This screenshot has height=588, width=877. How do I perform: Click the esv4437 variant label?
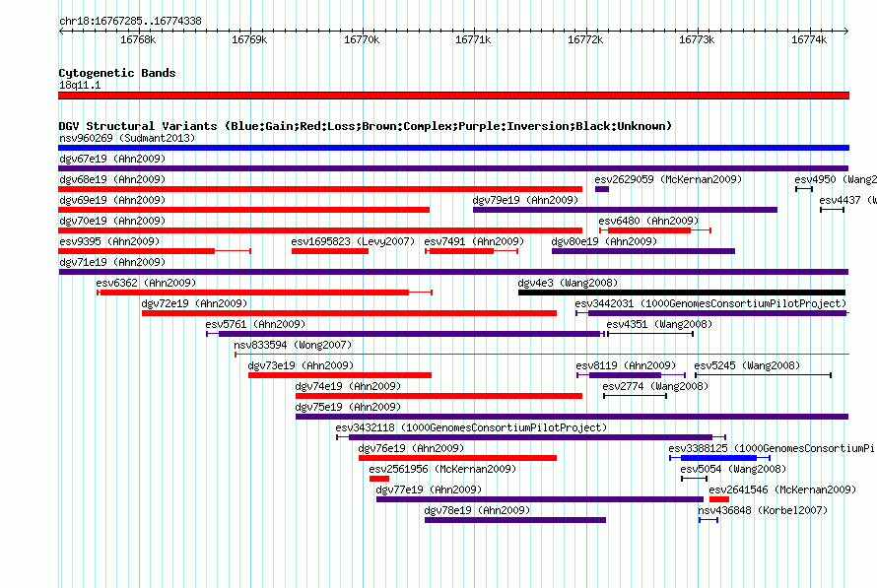(847, 200)
